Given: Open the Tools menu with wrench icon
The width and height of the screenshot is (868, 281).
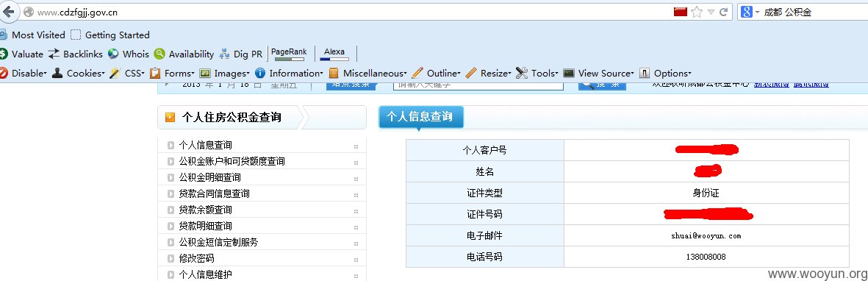Looking at the screenshot, I should point(537,73).
